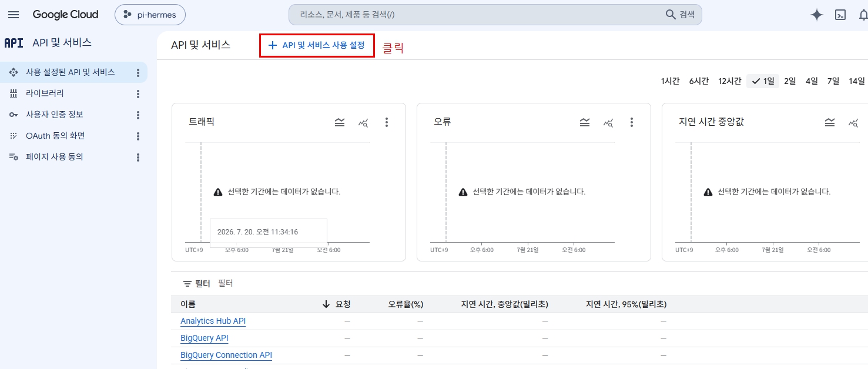Click the API 및 서비스 page title

coord(200,45)
